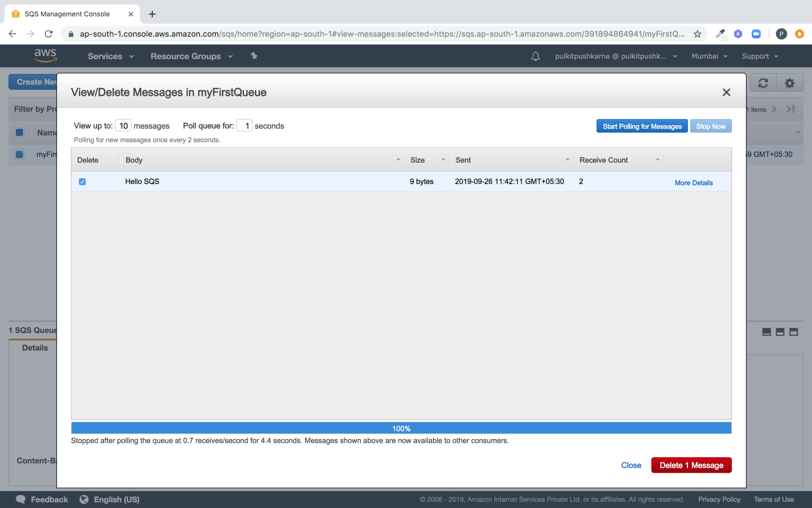Viewport: 812px width, 508px height.
Task: Maximize the details pane layout icon
Action: click(x=794, y=332)
